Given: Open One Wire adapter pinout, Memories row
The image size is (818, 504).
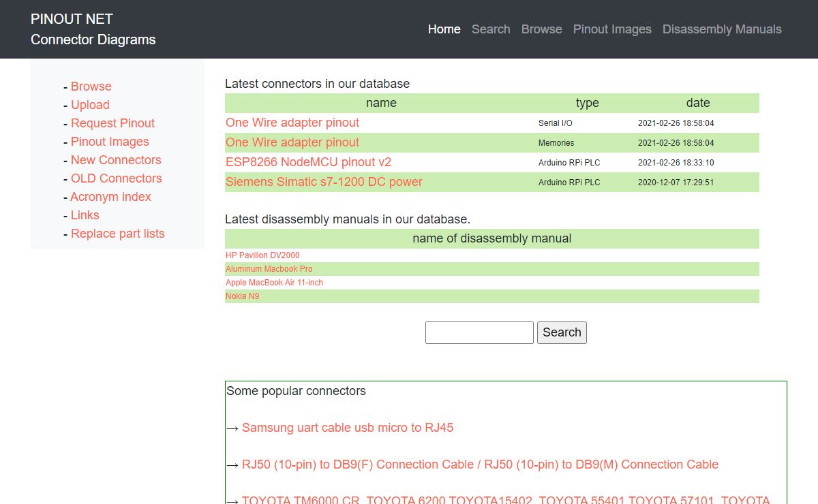Looking at the screenshot, I should pyautogui.click(x=292, y=142).
